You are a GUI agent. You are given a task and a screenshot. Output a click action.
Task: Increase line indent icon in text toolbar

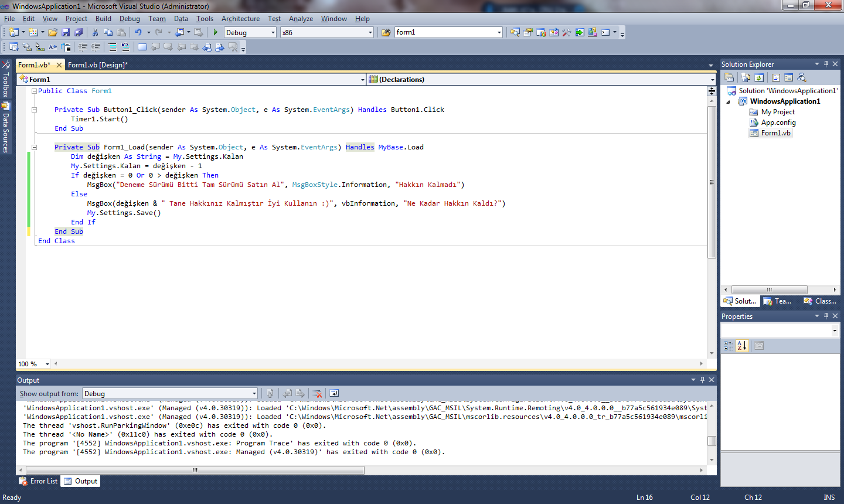(96, 47)
